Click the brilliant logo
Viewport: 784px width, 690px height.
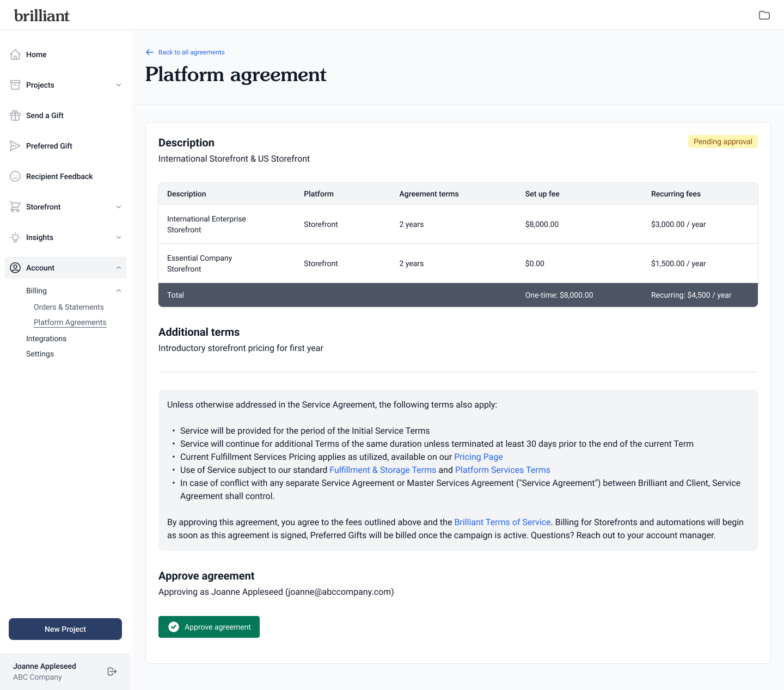pyautogui.click(x=42, y=15)
